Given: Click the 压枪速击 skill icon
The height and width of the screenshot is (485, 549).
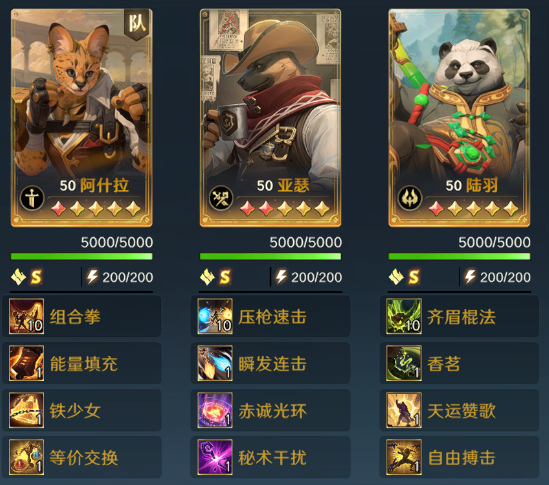Looking at the screenshot, I should [x=215, y=316].
